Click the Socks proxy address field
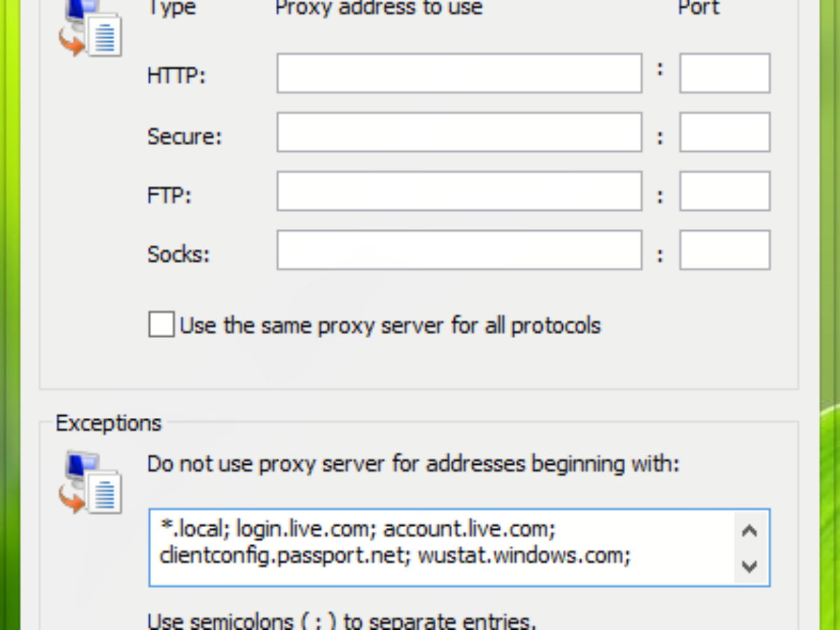 459,250
